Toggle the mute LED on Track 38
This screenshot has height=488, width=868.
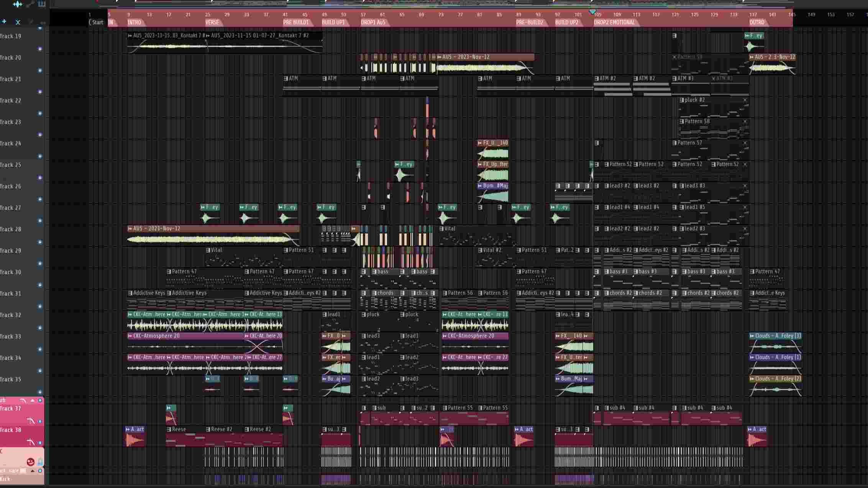pos(40,443)
